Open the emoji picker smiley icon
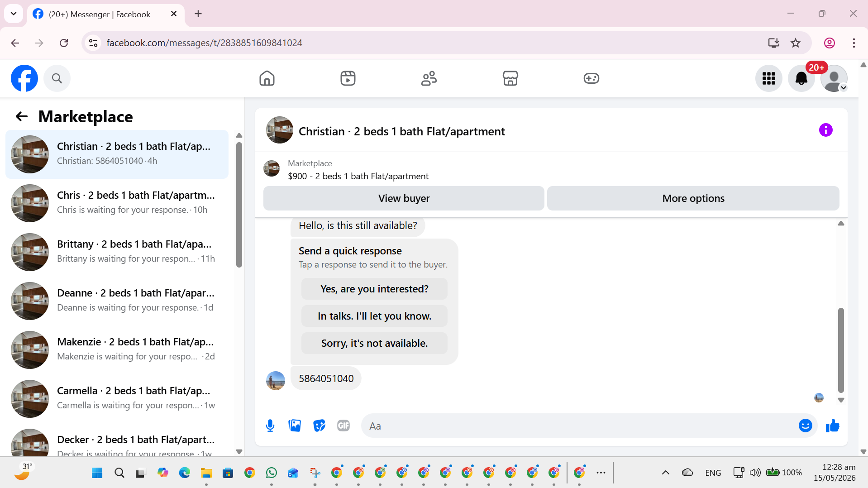Viewport: 868px width, 488px height. (806, 426)
